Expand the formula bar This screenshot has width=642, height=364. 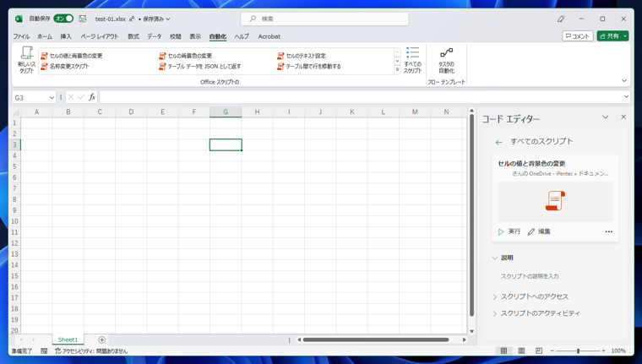pos(626,96)
